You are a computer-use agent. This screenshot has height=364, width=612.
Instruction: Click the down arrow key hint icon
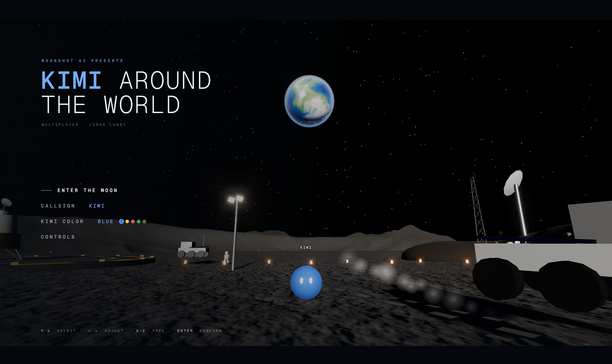point(49,331)
